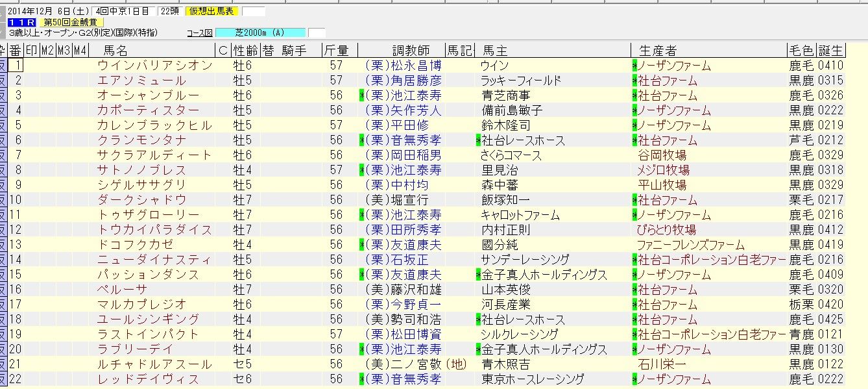Screen dimensions: 868x389
Task: Focus the blank box beside 仮想出馬表
Action: pyautogui.click(x=254, y=11)
